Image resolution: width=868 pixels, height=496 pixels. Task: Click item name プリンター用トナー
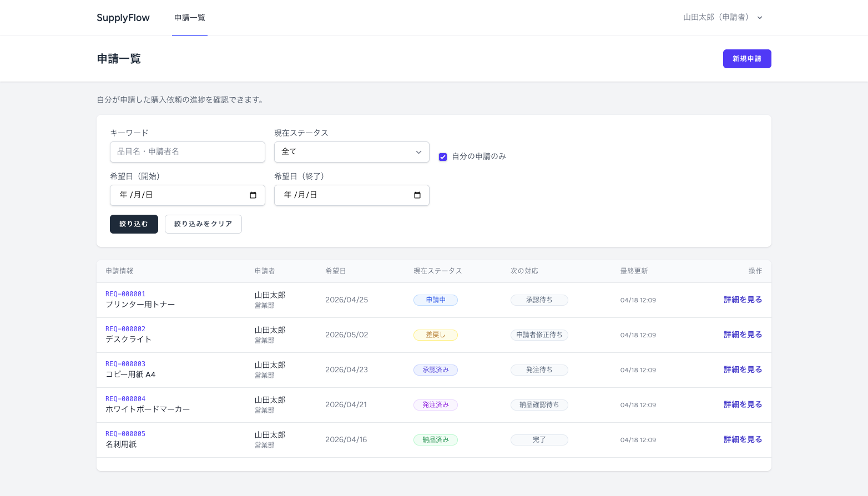[140, 305]
